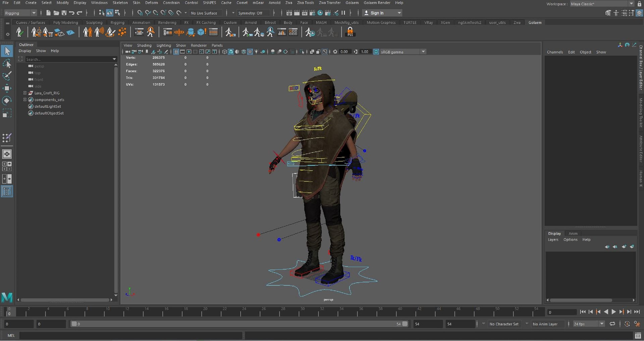
Task: Click the Outliner Search field
Action: [x=68, y=59]
